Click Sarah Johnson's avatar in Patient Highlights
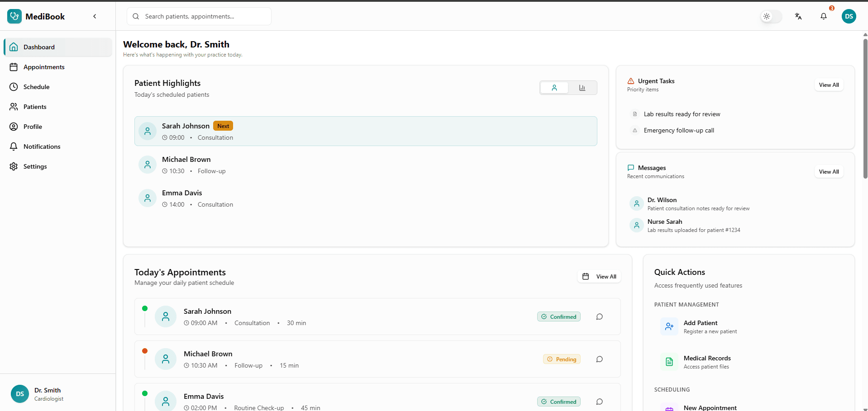Viewport: 868px width, 411px height. (x=148, y=131)
